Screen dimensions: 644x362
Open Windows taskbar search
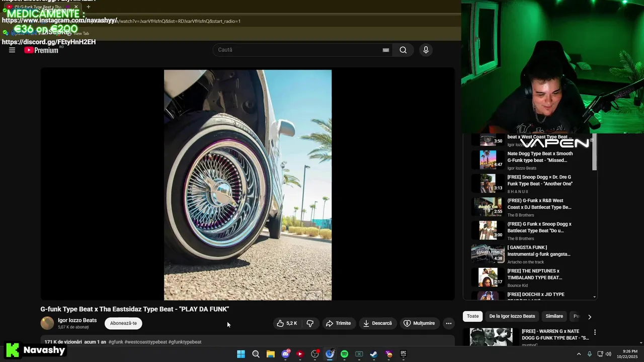click(x=256, y=354)
